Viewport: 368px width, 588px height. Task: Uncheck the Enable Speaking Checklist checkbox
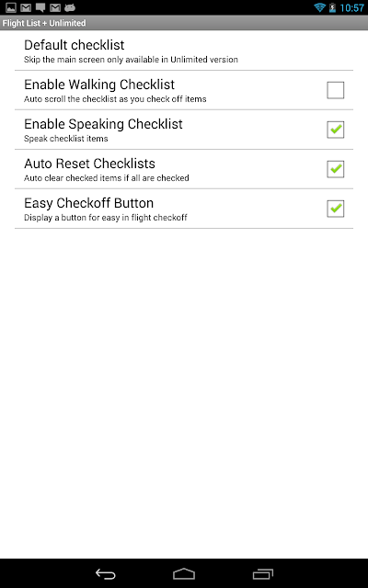pos(335,130)
